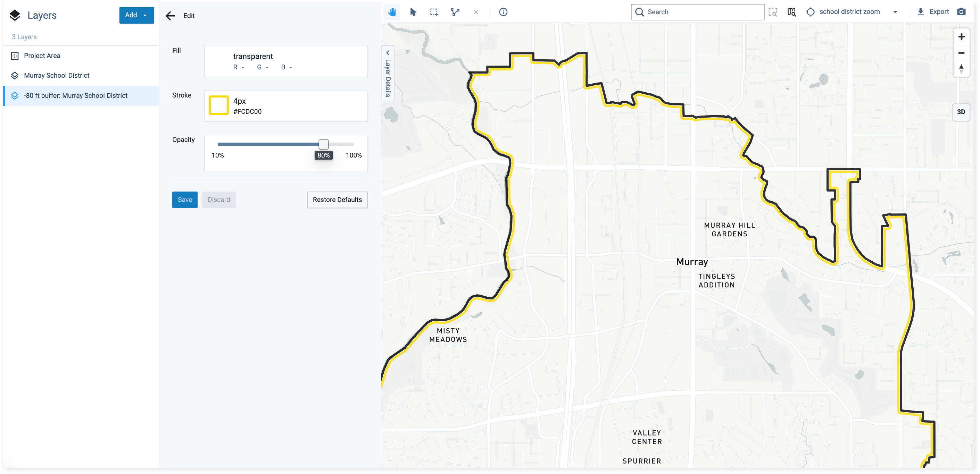Screen dimensions: 980x474
Task: Reset map north with compass
Action: tap(961, 69)
